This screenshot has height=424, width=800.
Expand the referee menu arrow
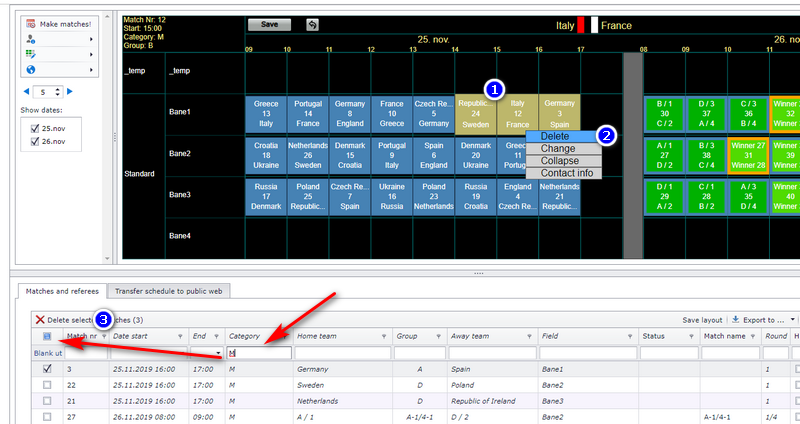(91, 39)
